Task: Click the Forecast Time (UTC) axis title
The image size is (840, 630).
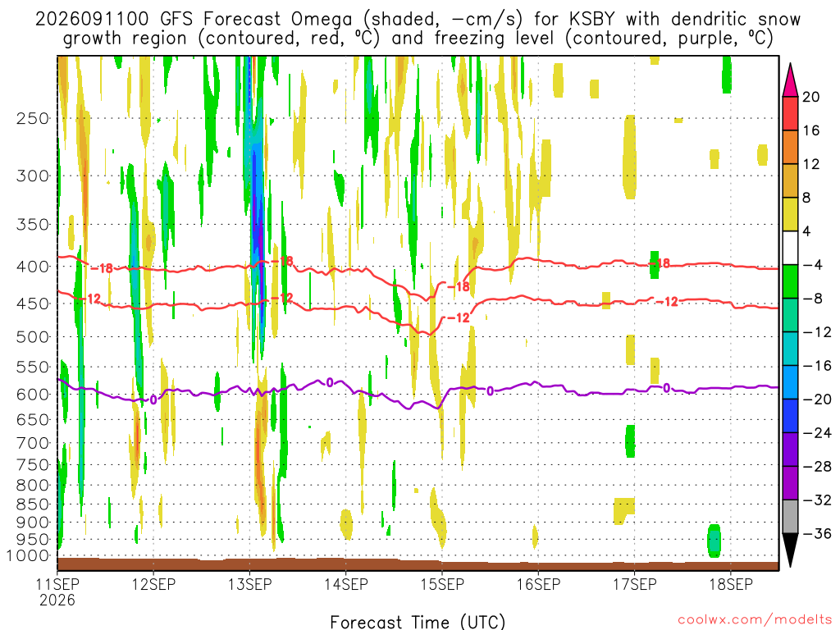Action: tap(418, 622)
